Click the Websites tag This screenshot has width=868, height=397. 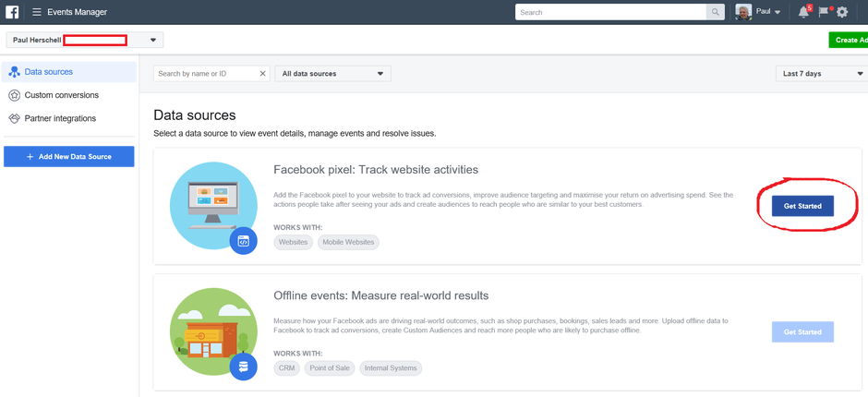pos(294,242)
